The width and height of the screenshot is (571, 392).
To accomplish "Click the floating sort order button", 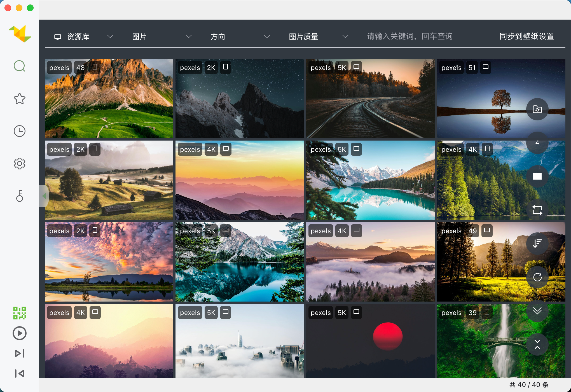I will point(537,244).
